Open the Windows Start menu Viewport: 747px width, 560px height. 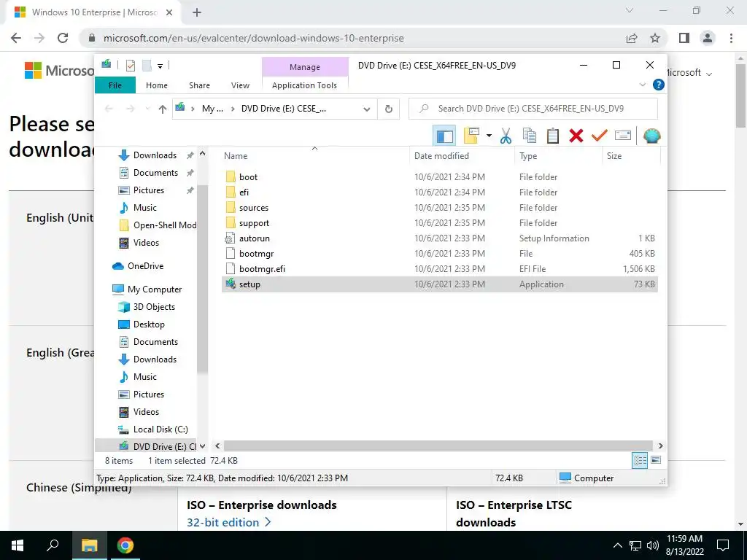pos(18,545)
